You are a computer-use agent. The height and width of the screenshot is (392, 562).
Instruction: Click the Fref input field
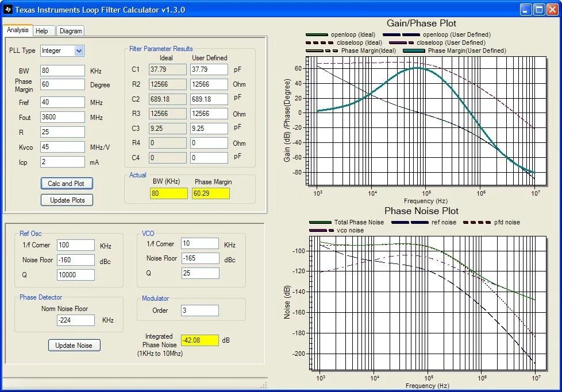pyautogui.click(x=63, y=102)
